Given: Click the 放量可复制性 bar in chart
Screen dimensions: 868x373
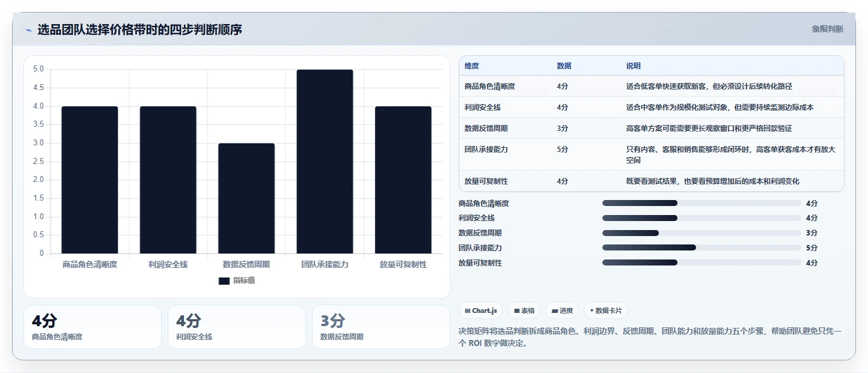Looking at the screenshot, I should tap(403, 180).
